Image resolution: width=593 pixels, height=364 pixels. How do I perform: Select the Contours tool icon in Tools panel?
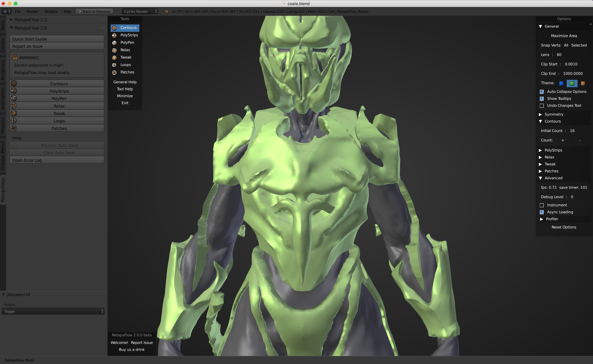click(114, 28)
